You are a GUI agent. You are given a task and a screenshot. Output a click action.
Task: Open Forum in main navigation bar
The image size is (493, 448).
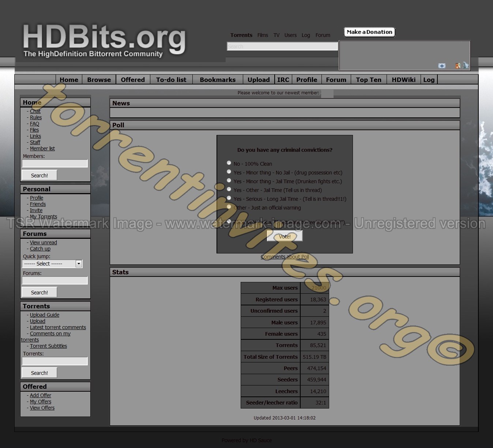click(x=336, y=80)
